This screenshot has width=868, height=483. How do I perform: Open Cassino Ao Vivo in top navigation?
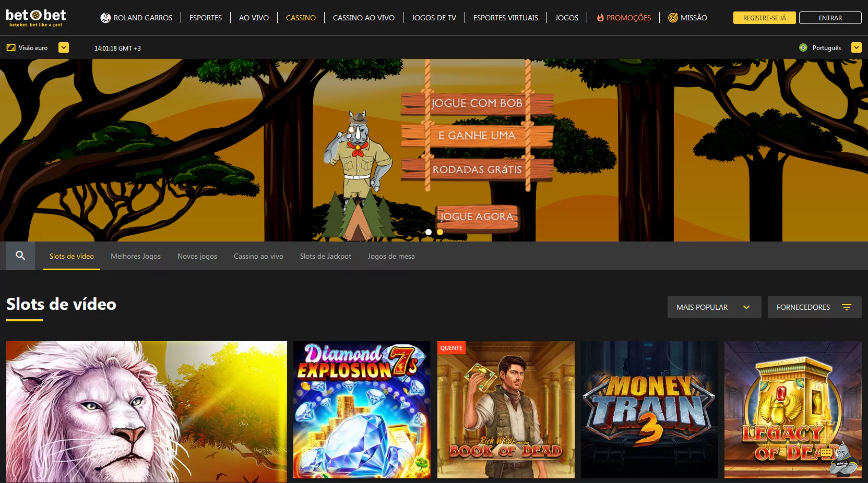tap(364, 18)
